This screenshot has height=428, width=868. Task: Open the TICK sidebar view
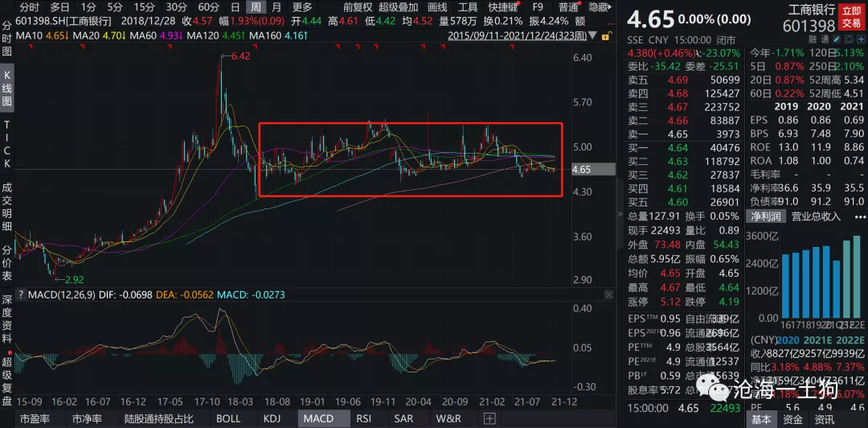(x=7, y=146)
